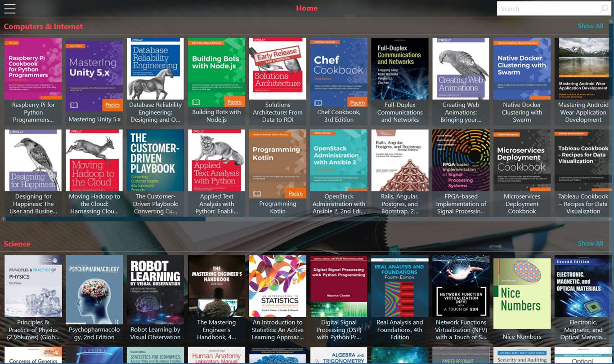The width and height of the screenshot is (614, 364).
Task: Click Packt logo on Chef Cookbook cover
Action: coord(357,102)
